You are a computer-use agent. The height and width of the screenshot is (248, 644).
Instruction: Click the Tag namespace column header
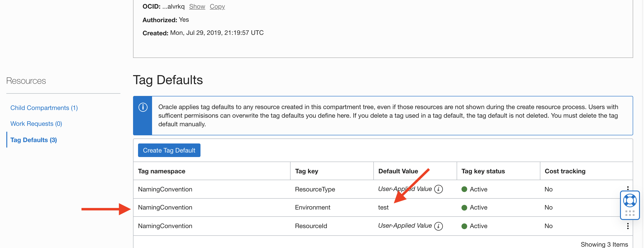pyautogui.click(x=162, y=171)
